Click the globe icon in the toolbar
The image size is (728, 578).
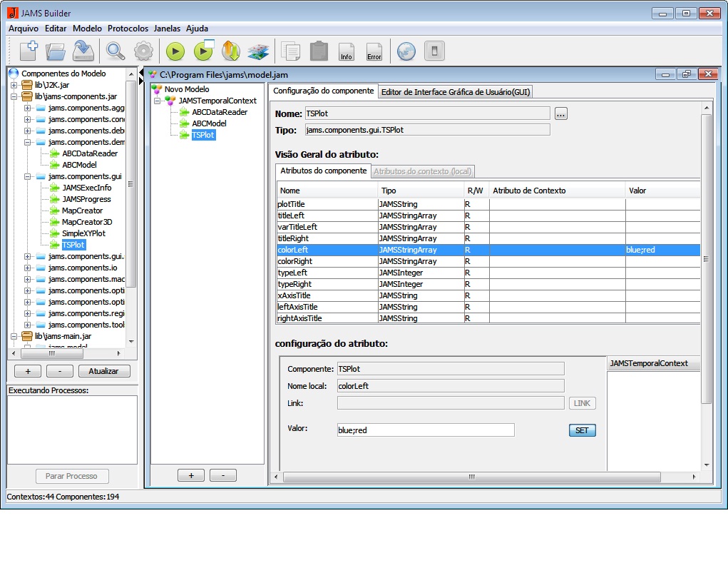[x=406, y=51]
